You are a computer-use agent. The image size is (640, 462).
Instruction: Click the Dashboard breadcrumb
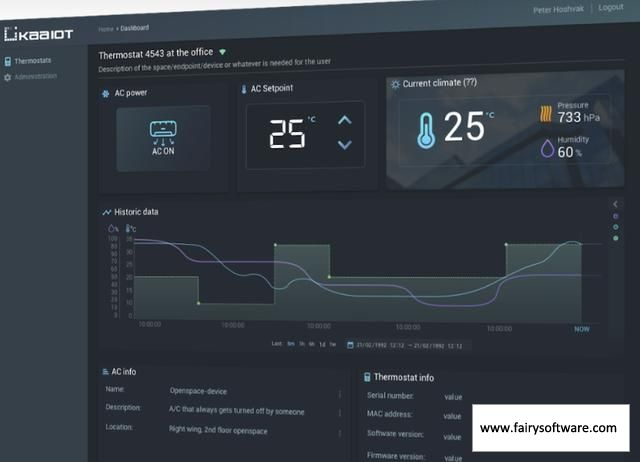[x=134, y=28]
